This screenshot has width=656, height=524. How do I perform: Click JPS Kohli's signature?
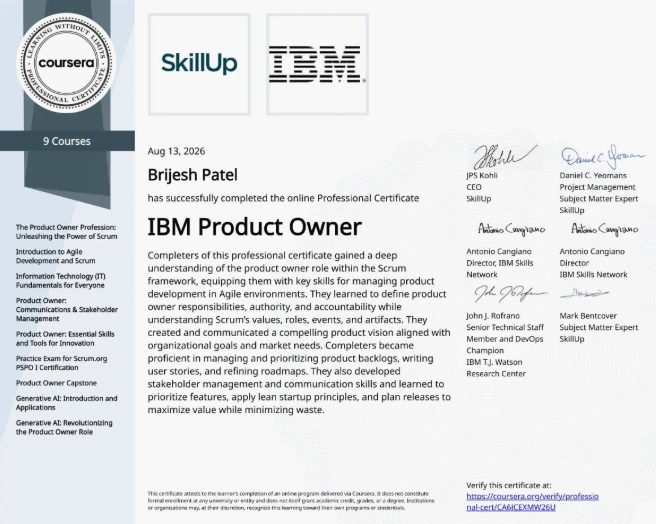tap(505, 157)
